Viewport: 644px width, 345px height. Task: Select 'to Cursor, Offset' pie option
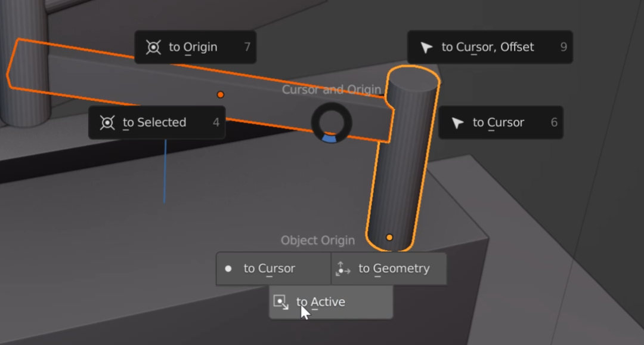(x=490, y=47)
